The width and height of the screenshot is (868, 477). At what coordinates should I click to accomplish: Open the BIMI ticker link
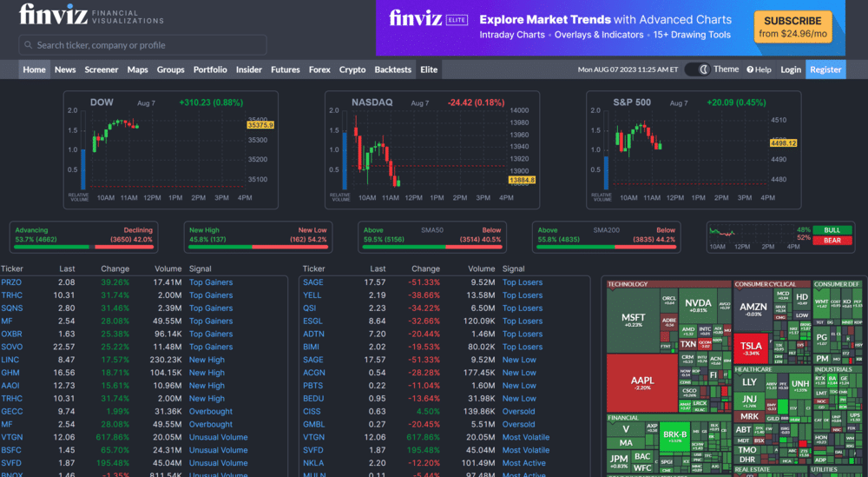coord(311,347)
